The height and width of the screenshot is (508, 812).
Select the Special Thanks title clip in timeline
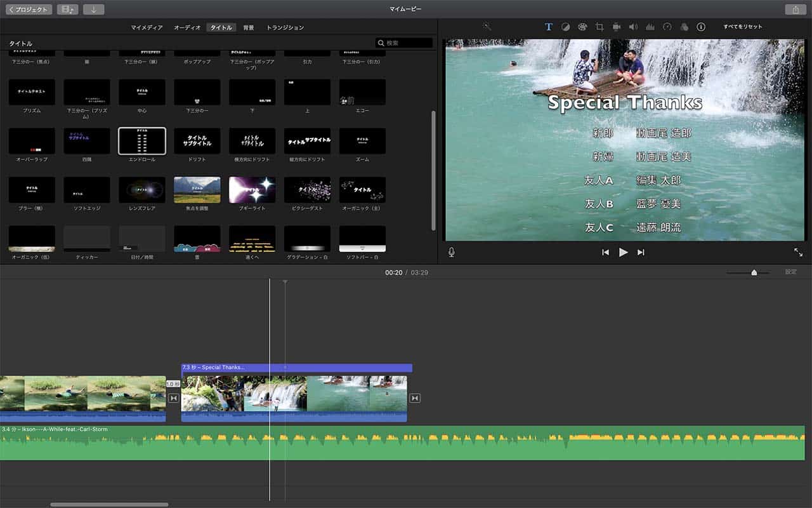click(297, 368)
